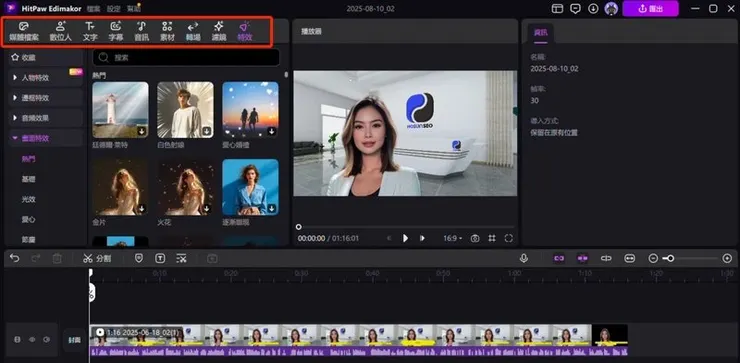Select the 節慶 subcategory

pos(29,239)
